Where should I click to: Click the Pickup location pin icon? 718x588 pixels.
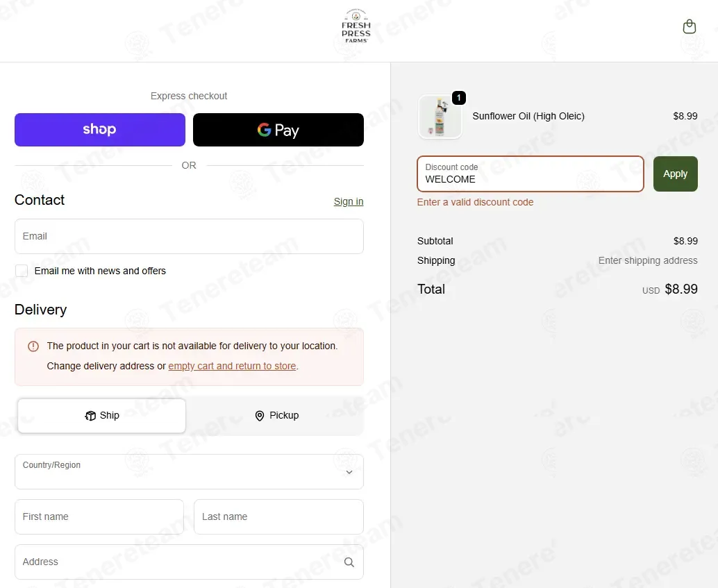click(260, 416)
